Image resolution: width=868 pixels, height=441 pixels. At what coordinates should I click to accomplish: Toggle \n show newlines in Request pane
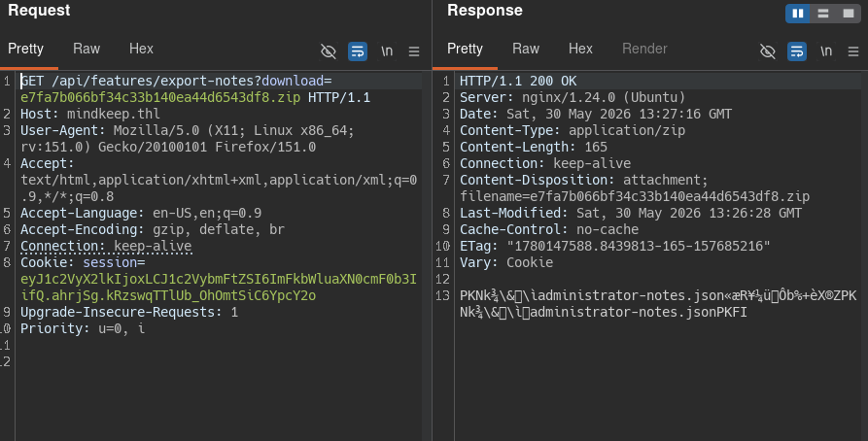(387, 51)
